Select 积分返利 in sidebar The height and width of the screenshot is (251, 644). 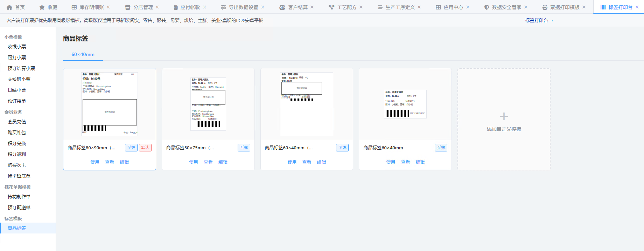[17, 154]
